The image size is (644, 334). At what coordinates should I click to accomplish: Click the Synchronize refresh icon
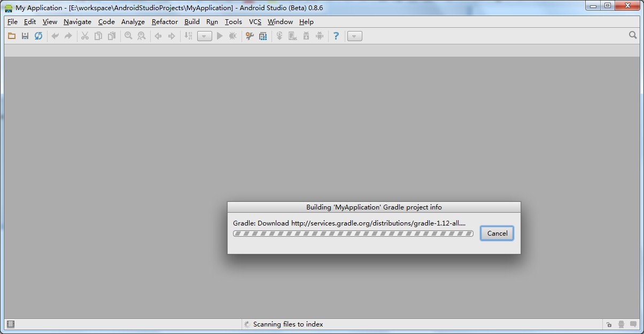coord(38,36)
